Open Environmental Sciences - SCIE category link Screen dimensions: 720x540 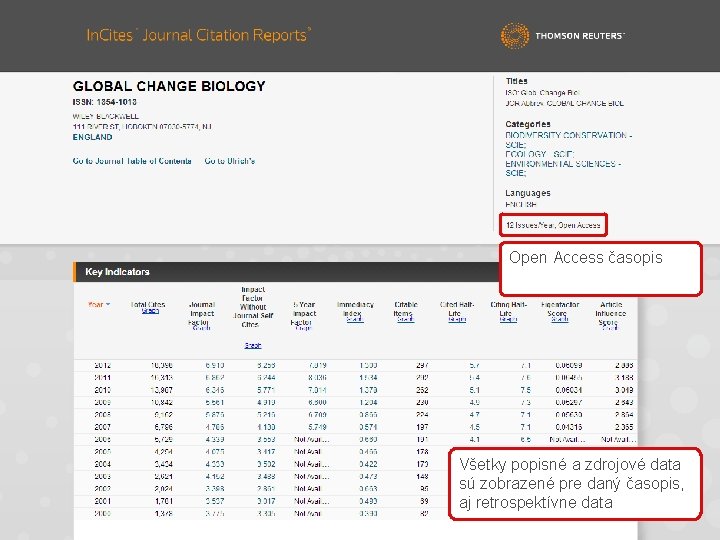coord(563,169)
